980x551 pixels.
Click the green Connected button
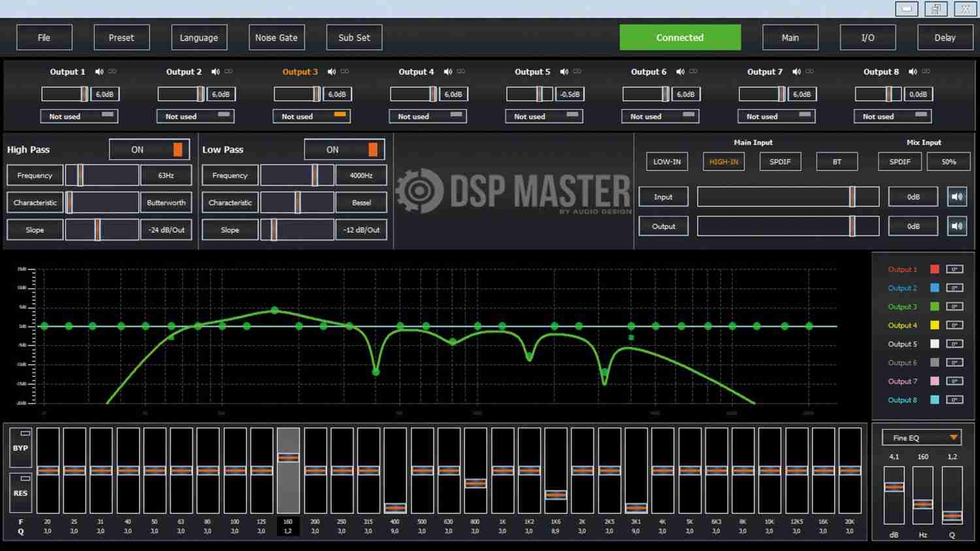tap(680, 38)
